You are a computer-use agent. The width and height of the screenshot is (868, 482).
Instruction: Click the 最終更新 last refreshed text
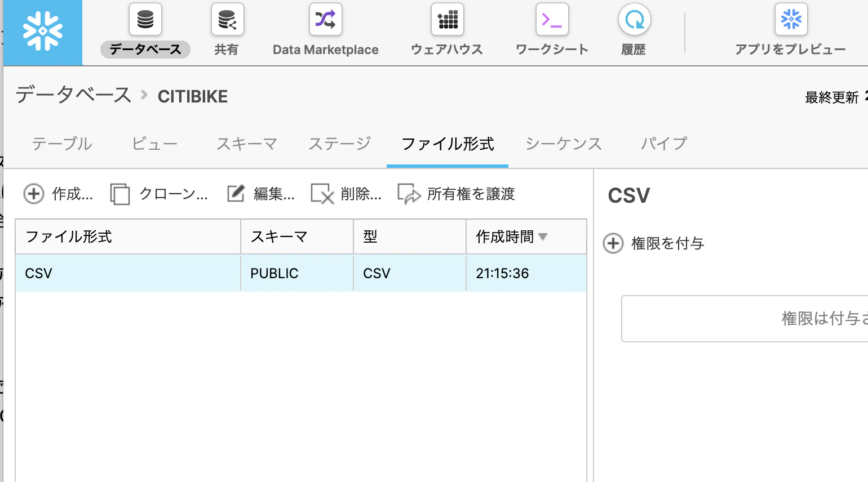point(832,97)
